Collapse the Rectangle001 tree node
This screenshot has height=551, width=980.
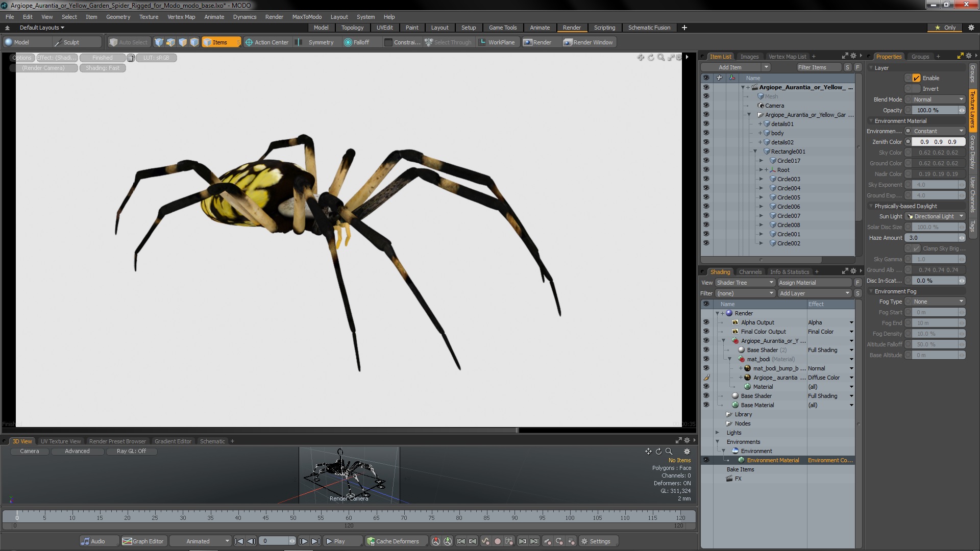(x=755, y=152)
